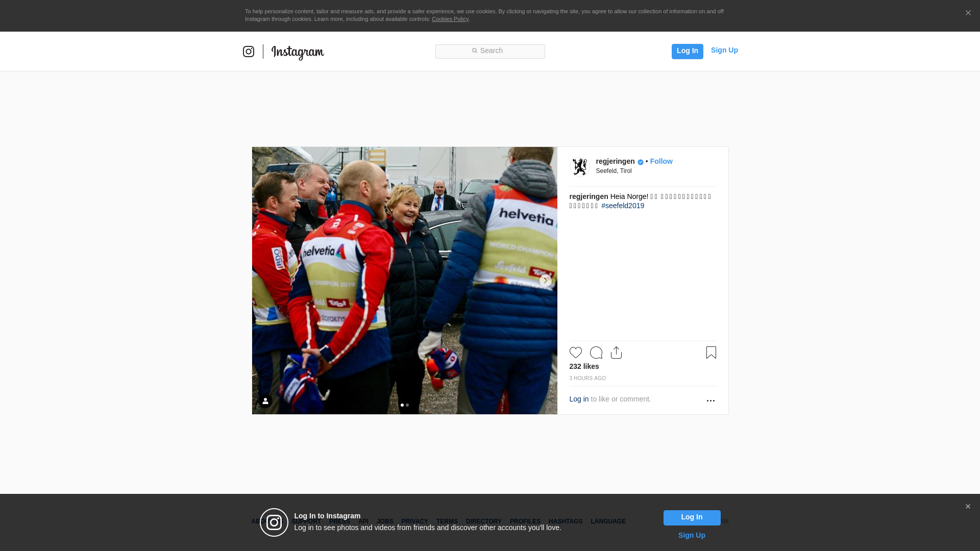Image resolution: width=980 pixels, height=551 pixels.
Task: Close the Log In to Instagram banner
Action: point(968,507)
